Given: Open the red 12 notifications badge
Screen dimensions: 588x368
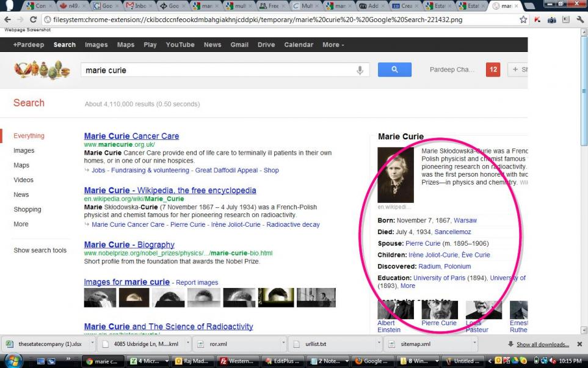Looking at the screenshot, I should point(493,70).
